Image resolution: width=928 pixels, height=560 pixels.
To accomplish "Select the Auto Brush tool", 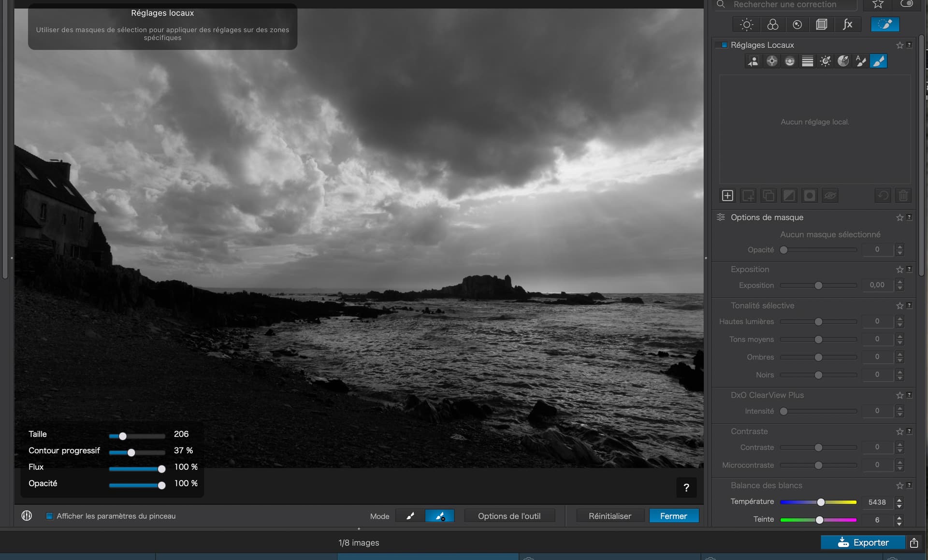I will point(861,61).
